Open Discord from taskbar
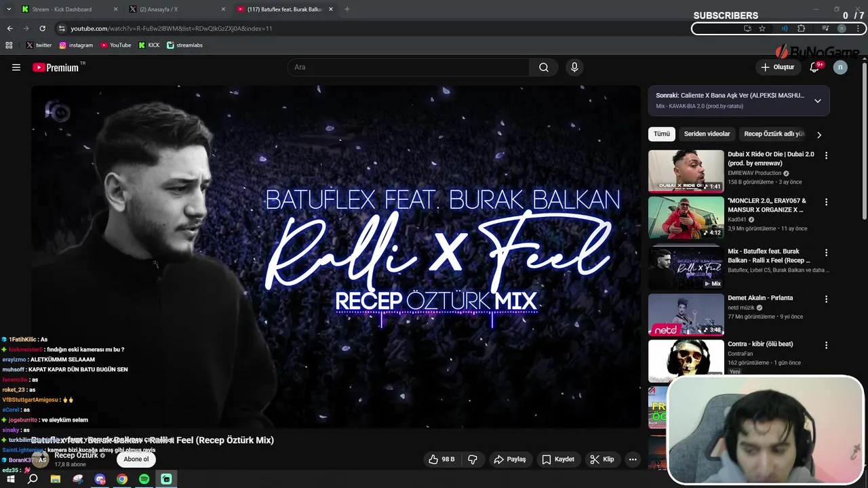 [100, 479]
